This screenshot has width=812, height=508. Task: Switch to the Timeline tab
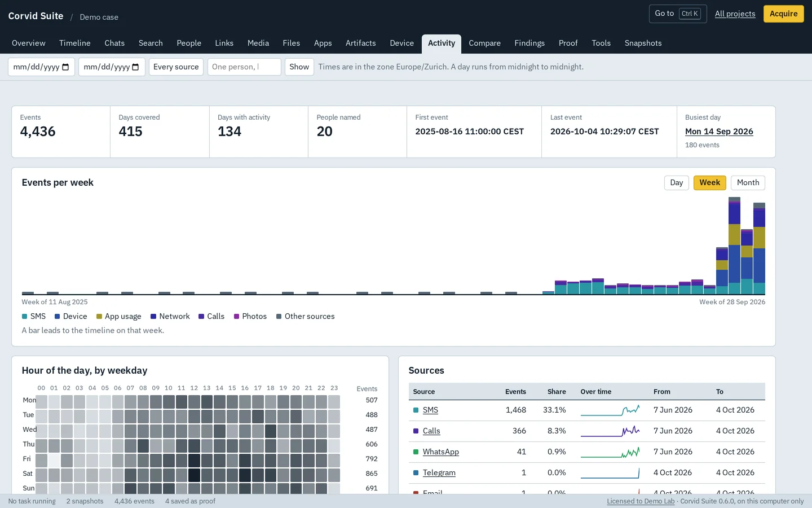tap(75, 43)
